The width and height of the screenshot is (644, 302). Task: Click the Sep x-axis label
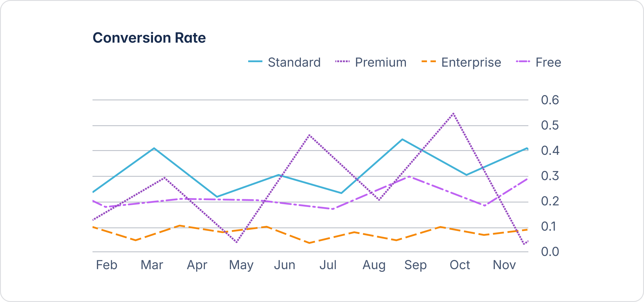pyautogui.click(x=415, y=265)
